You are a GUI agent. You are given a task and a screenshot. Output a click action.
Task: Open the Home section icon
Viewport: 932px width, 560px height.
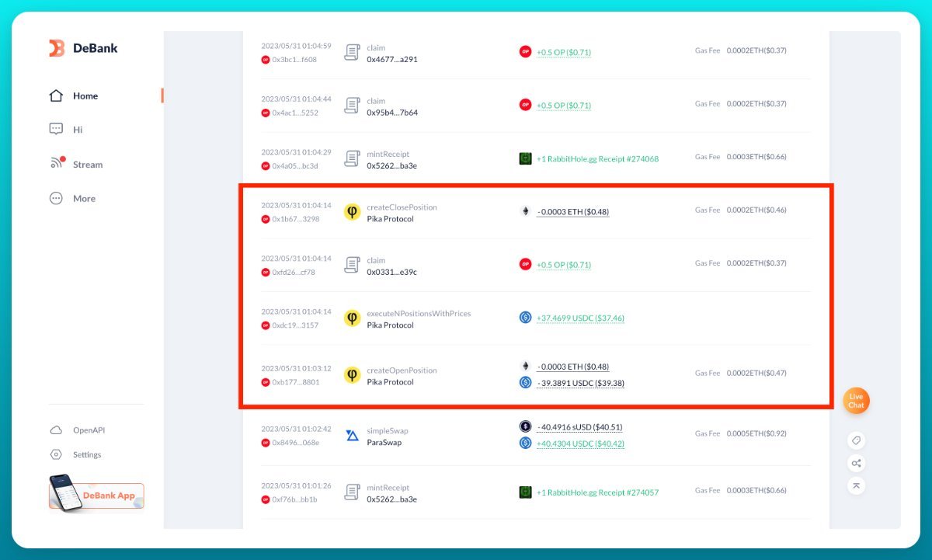click(x=56, y=96)
